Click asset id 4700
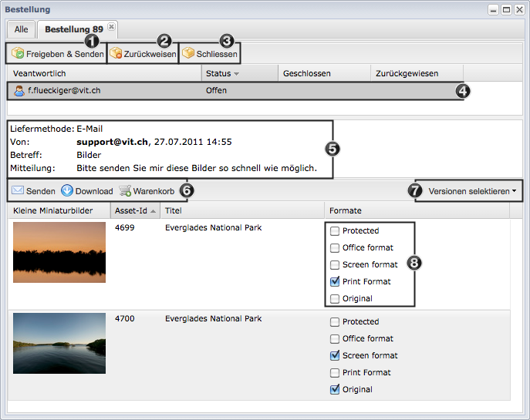Screen dimensions: 530x420 [x=124, y=318]
